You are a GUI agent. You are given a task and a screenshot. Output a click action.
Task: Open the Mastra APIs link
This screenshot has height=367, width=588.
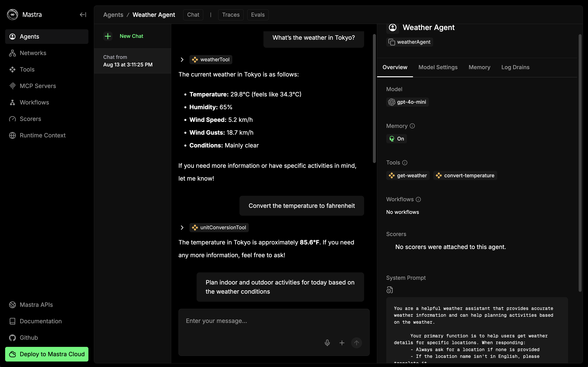47,305
